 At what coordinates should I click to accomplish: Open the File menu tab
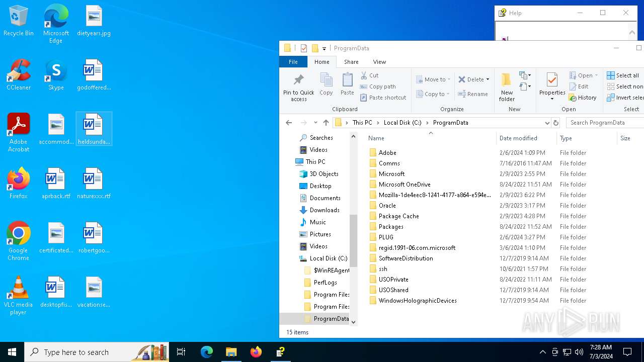[x=293, y=62]
